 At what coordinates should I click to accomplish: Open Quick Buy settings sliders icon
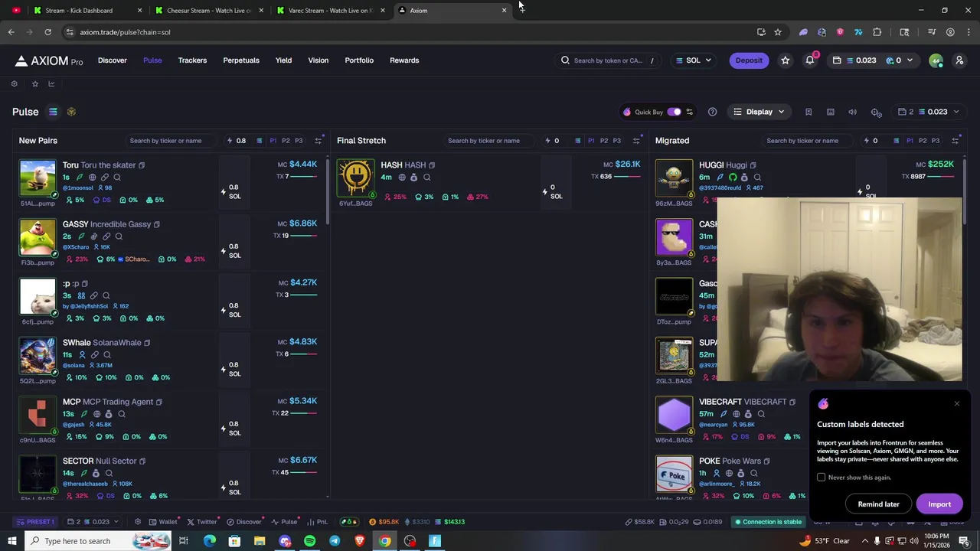689,112
